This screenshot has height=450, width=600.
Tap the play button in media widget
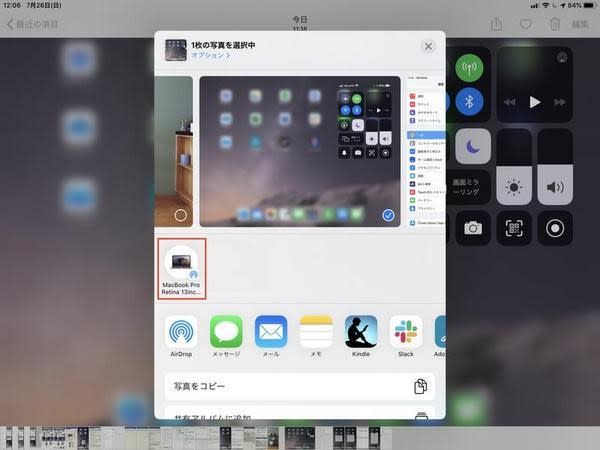point(535,102)
